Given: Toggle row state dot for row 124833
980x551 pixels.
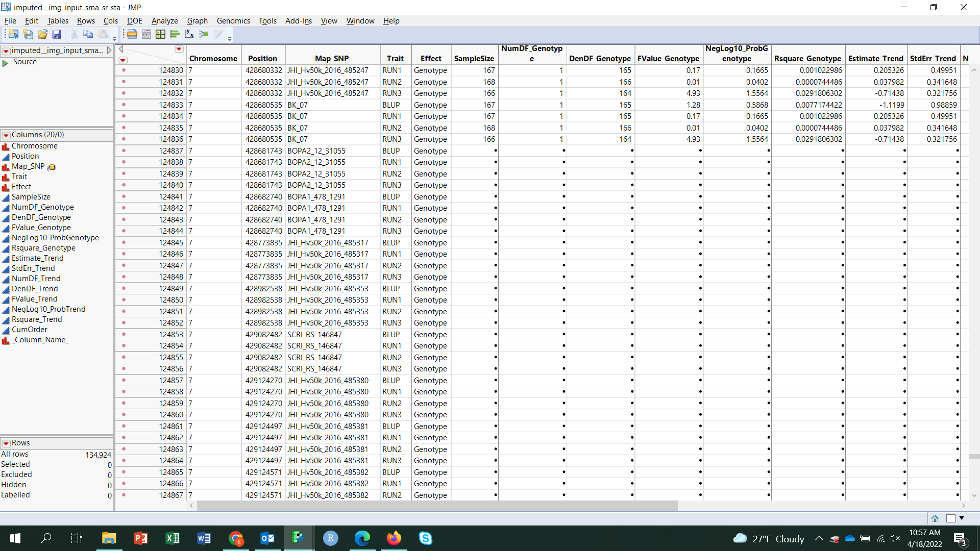Looking at the screenshot, I should coord(124,105).
